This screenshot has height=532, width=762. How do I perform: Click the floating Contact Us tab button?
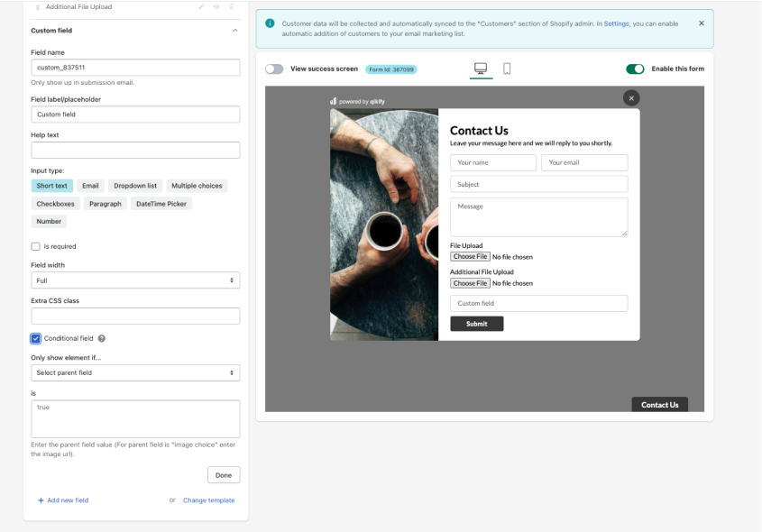click(659, 405)
